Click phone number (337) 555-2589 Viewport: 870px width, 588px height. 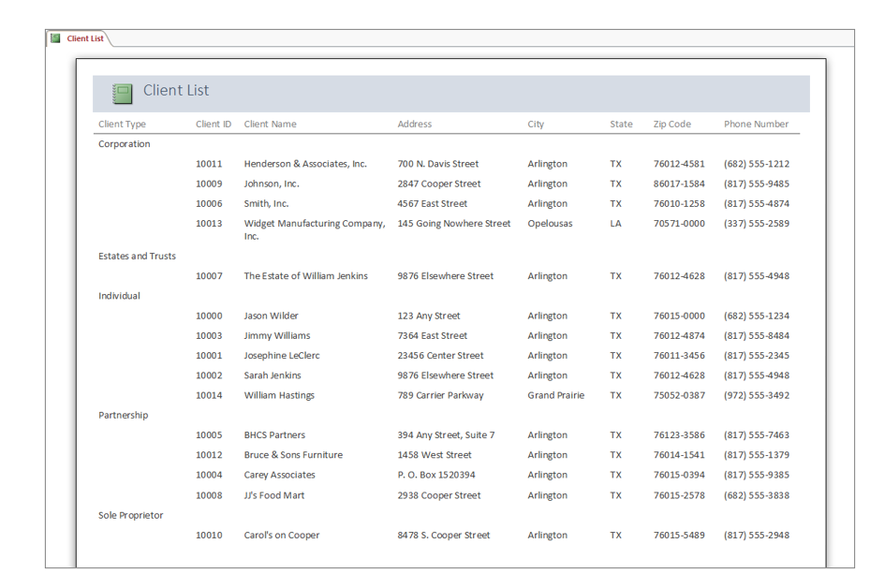point(757,224)
